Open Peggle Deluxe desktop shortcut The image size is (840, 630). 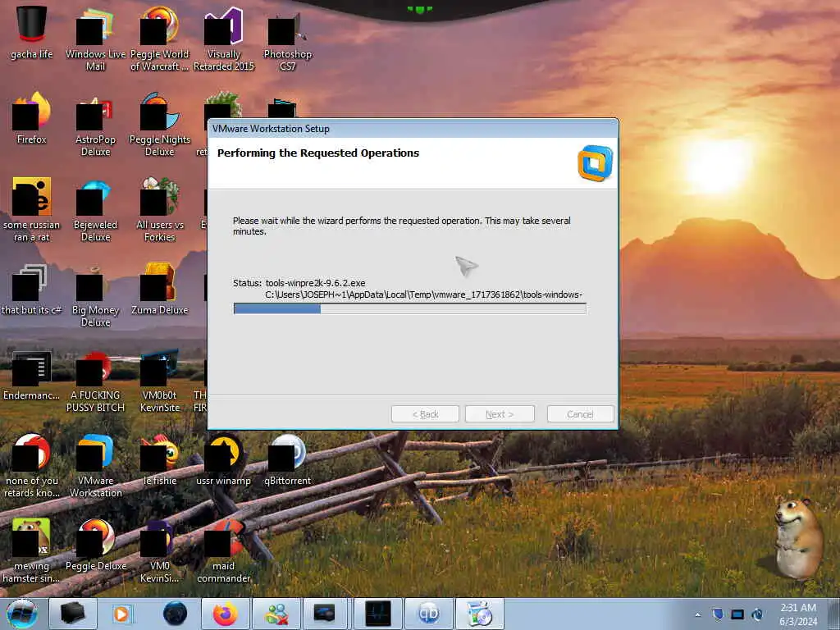tap(95, 545)
